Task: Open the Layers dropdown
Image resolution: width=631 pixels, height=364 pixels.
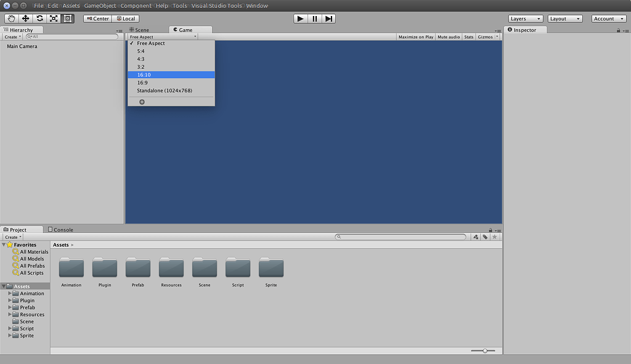Action: (x=525, y=18)
